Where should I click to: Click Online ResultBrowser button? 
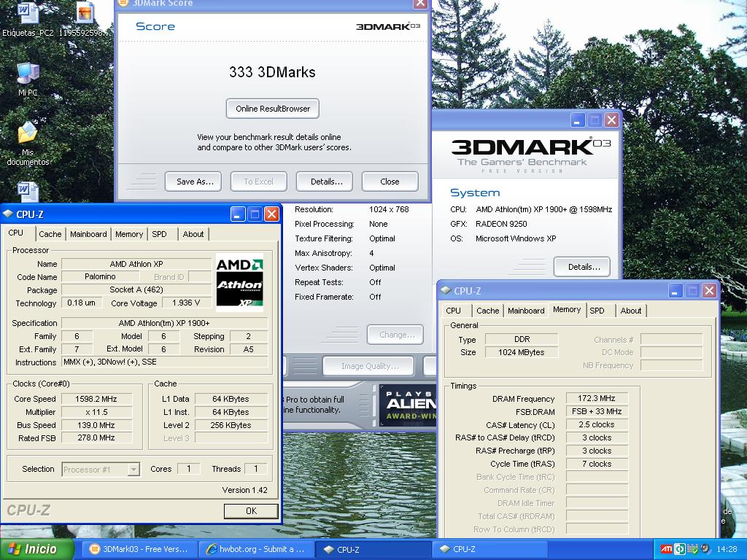pyautogui.click(x=273, y=109)
